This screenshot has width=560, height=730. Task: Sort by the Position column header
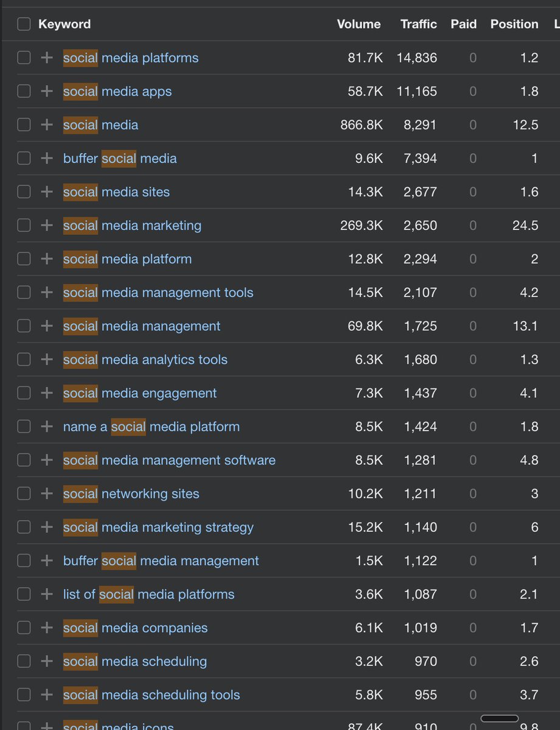click(x=514, y=24)
